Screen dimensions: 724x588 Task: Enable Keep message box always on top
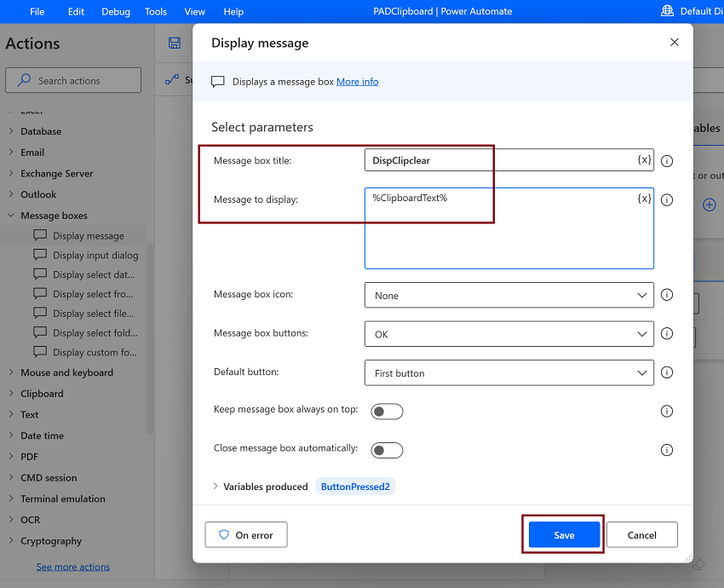(387, 411)
